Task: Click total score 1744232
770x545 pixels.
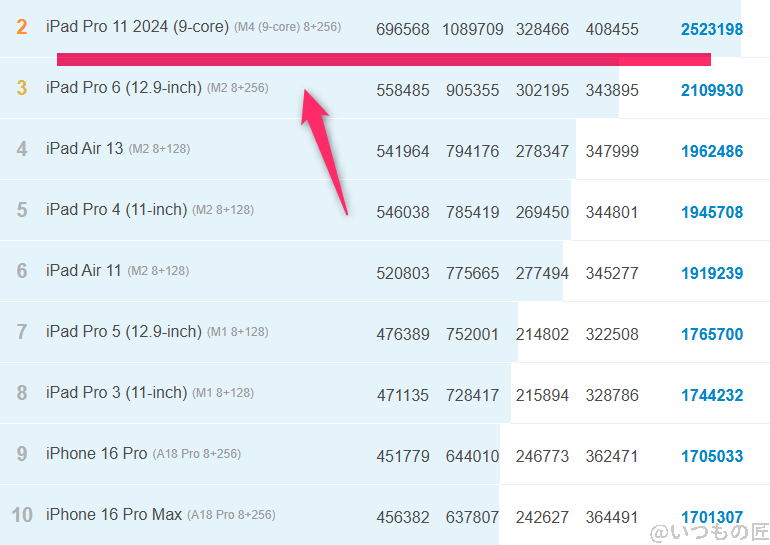Action: (x=712, y=395)
